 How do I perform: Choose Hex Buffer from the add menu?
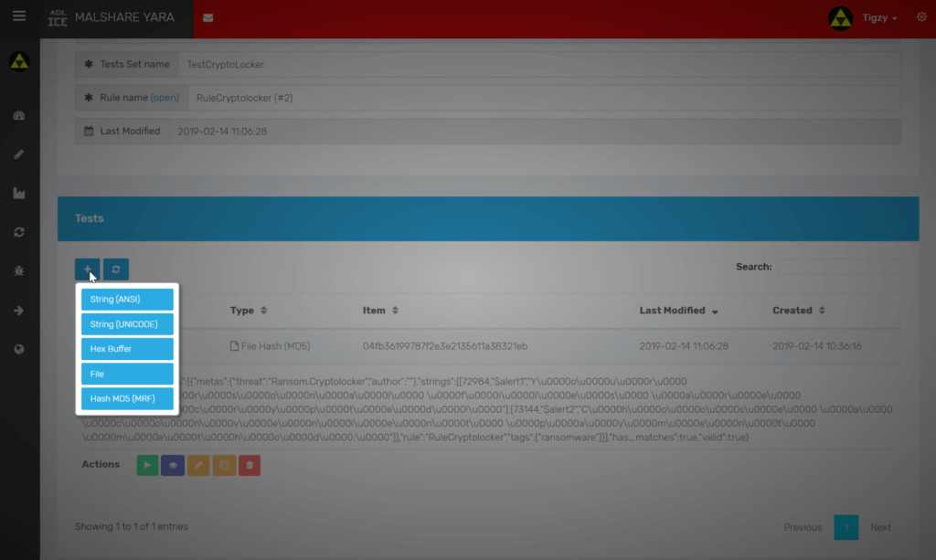[127, 349]
